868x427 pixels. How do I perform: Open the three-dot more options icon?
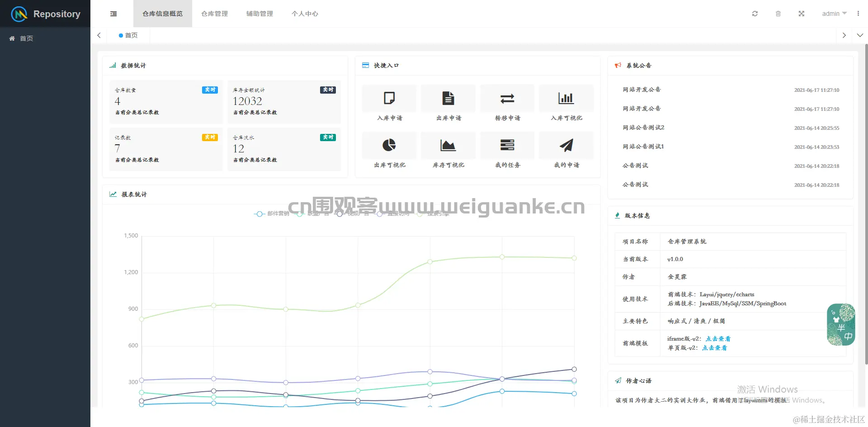click(858, 14)
